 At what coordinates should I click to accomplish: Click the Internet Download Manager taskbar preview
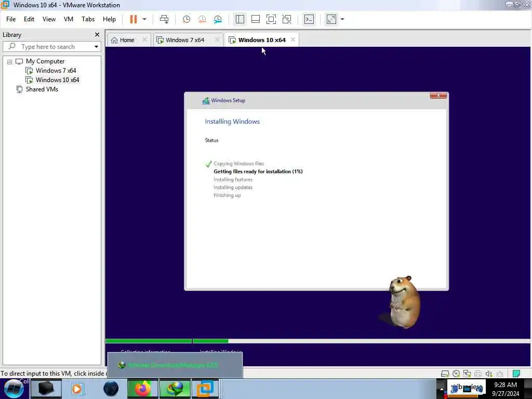pos(175,365)
